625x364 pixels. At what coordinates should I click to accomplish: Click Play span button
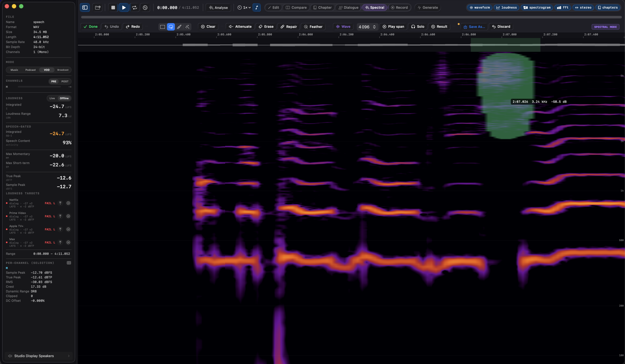393,27
